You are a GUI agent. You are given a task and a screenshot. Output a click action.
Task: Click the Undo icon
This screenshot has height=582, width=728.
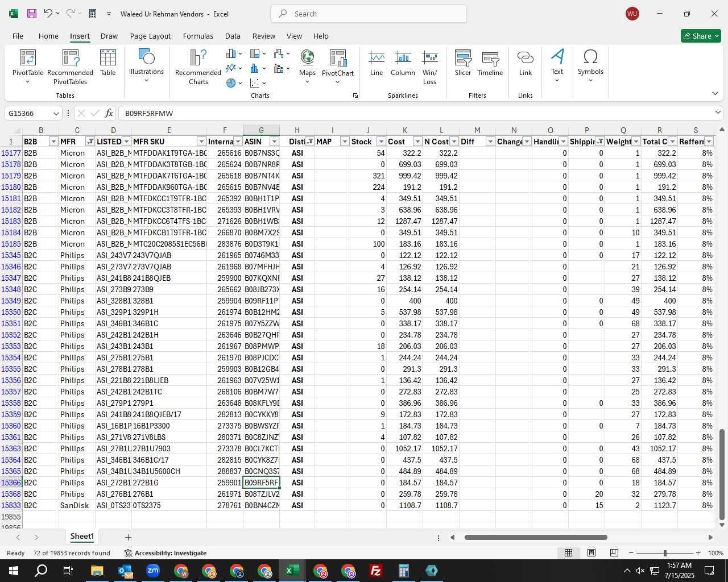(x=48, y=14)
